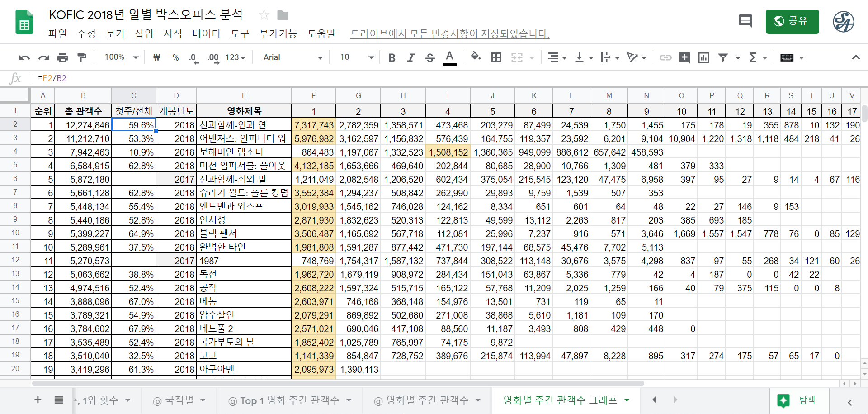Click the green 공유 share button

[x=792, y=21]
